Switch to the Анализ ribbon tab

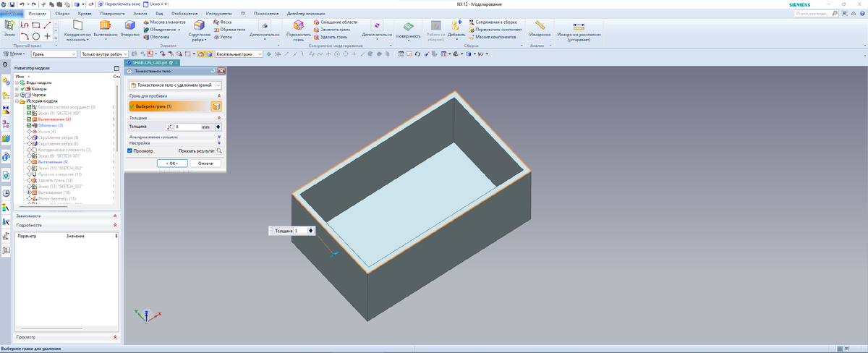pyautogui.click(x=140, y=13)
